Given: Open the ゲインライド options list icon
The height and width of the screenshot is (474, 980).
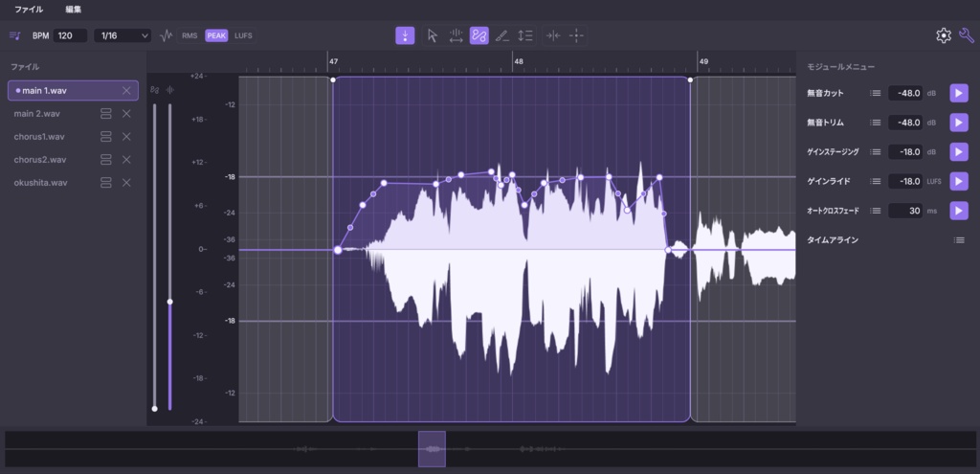Looking at the screenshot, I should (876, 181).
